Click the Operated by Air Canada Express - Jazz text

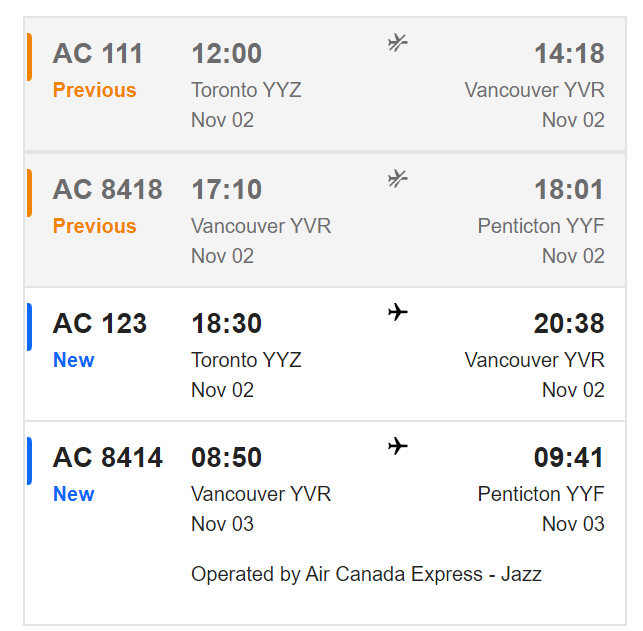point(366,574)
